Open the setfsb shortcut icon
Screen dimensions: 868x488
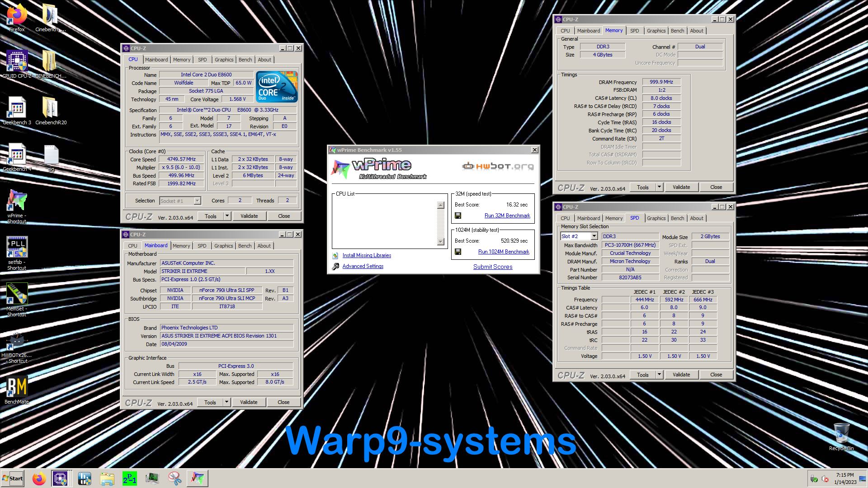17,253
